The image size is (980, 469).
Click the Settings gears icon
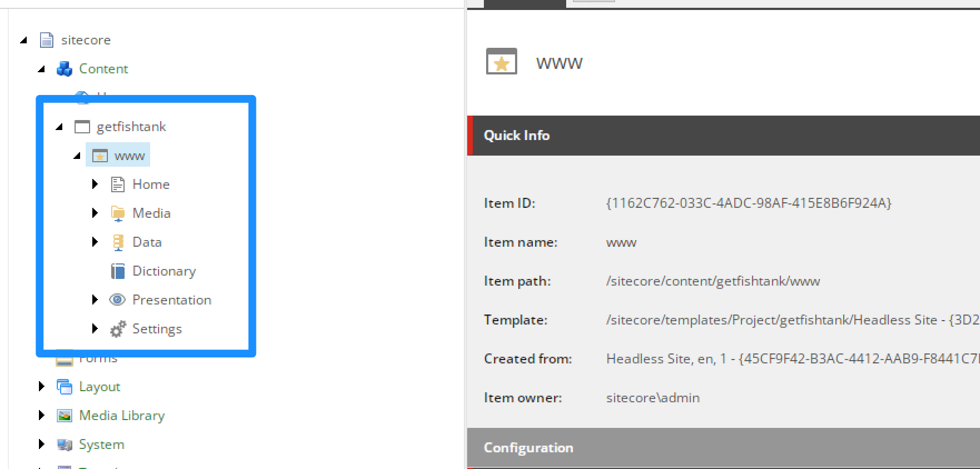click(118, 329)
